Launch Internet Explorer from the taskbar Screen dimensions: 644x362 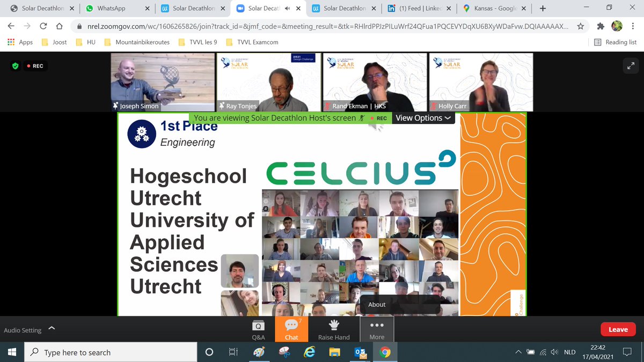click(309, 352)
